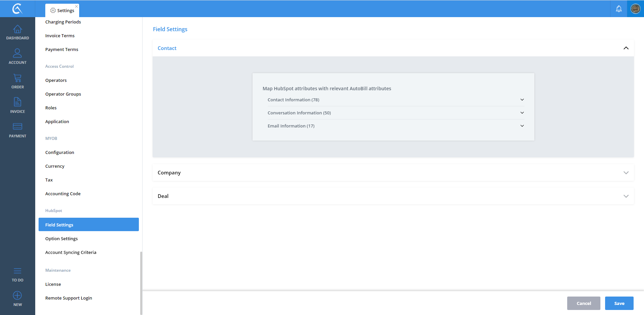Click the user profile avatar
Image resolution: width=644 pixels, height=315 pixels.
point(635,9)
